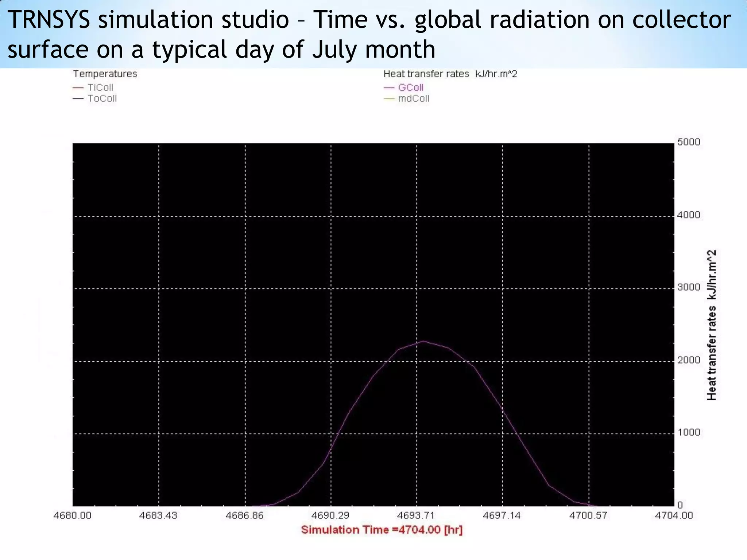Image resolution: width=747 pixels, height=560 pixels.
Task: Click the 0 y-axis value
Action: [x=680, y=505]
